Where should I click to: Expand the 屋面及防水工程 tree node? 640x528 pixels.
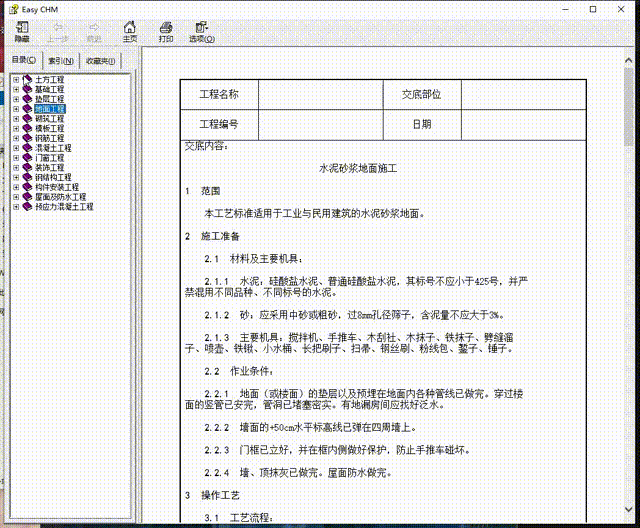(x=16, y=197)
